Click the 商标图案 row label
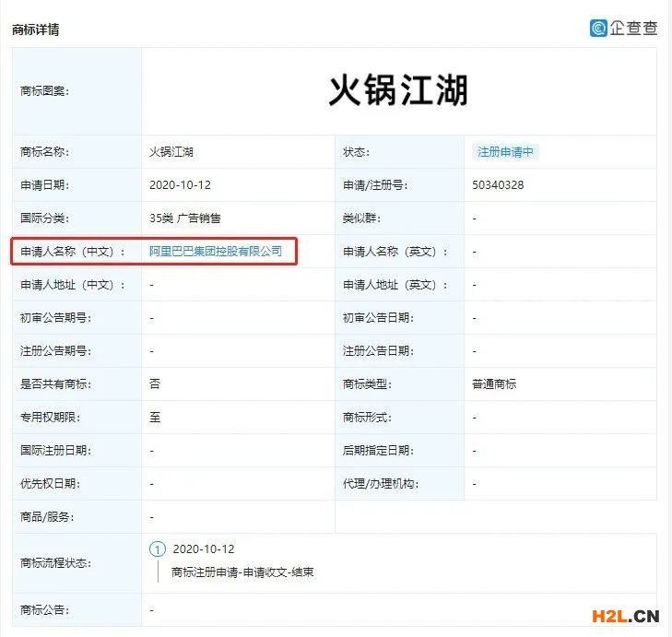The height and width of the screenshot is (637, 672). pos(44,90)
